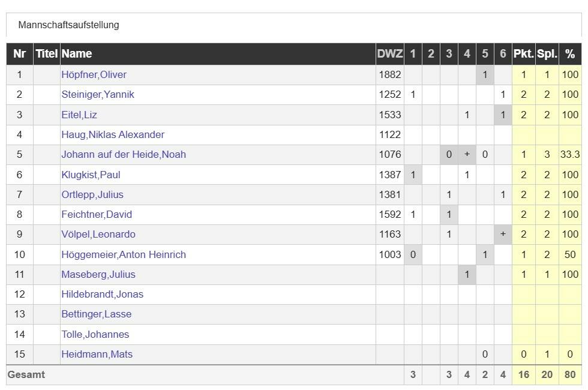Click the Hildebrandt,Jonas link
The height and width of the screenshot is (390, 588).
click(102, 294)
